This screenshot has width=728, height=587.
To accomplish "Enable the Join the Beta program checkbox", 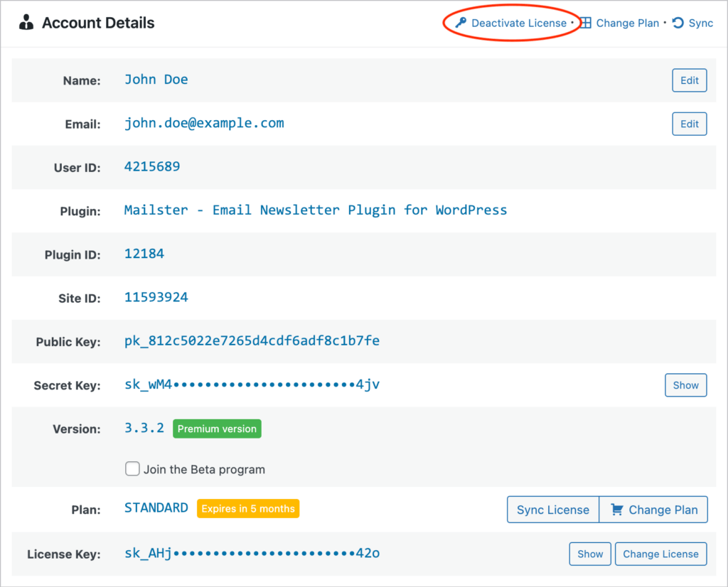I will (132, 469).
